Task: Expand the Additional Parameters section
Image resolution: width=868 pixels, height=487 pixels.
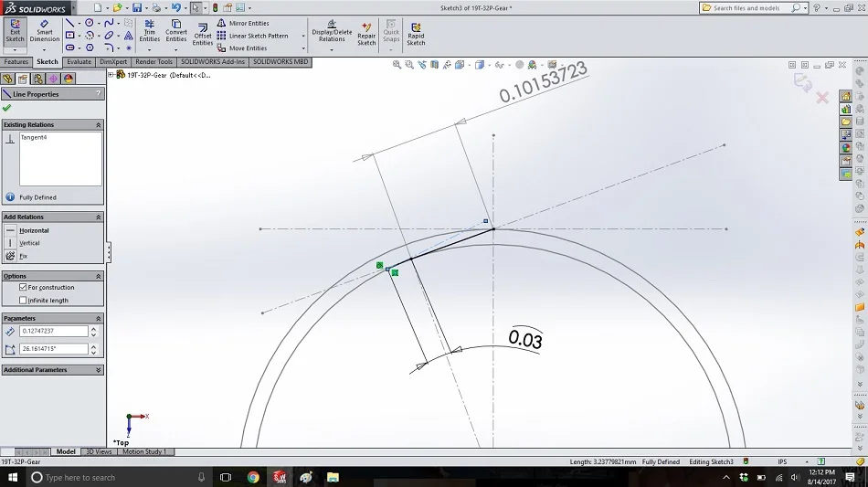Action: [99, 370]
